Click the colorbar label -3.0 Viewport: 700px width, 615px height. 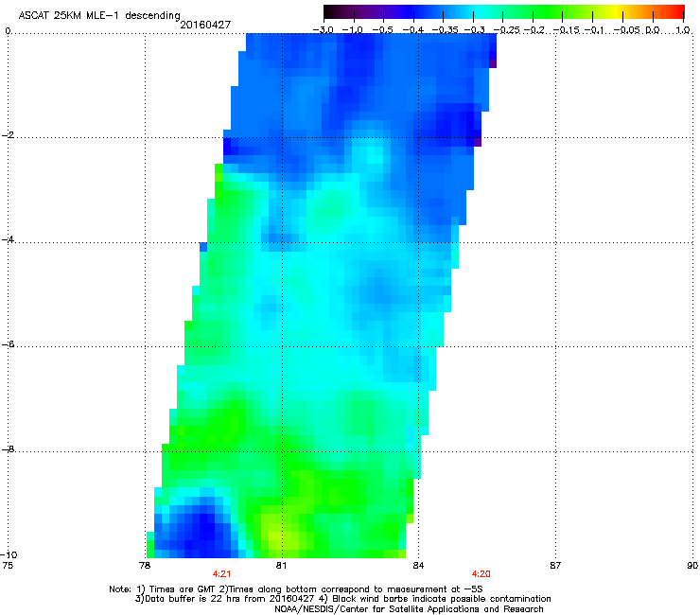[323, 30]
